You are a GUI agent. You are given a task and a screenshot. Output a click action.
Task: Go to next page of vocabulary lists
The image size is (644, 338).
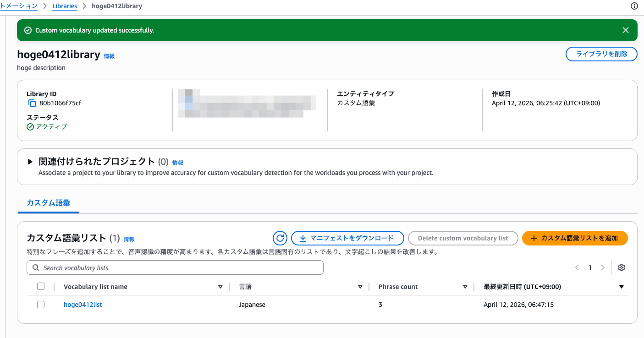603,267
